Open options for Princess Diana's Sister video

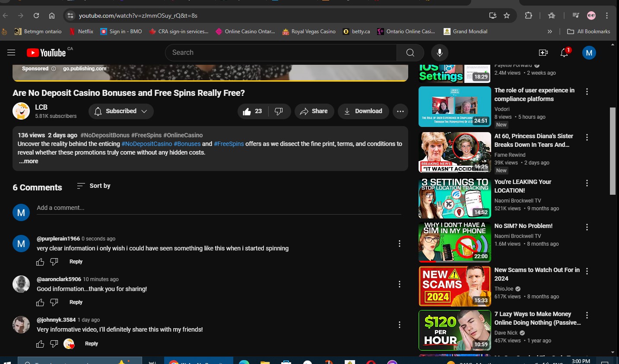[x=587, y=137]
